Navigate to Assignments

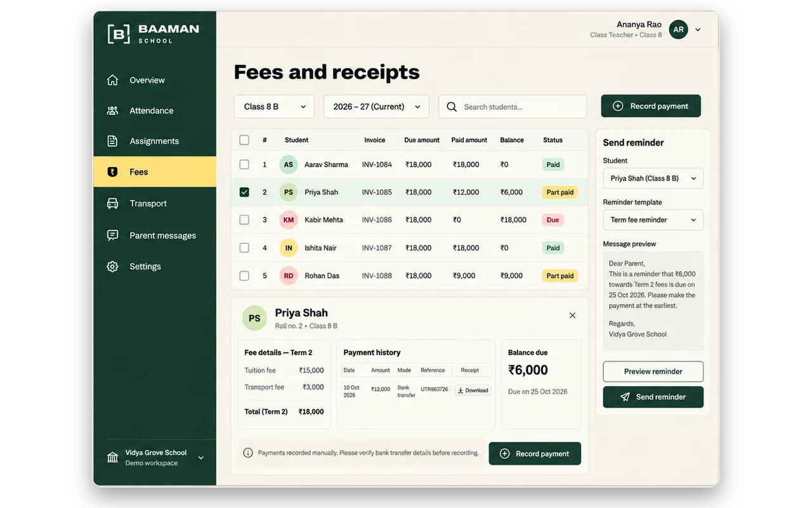155,141
